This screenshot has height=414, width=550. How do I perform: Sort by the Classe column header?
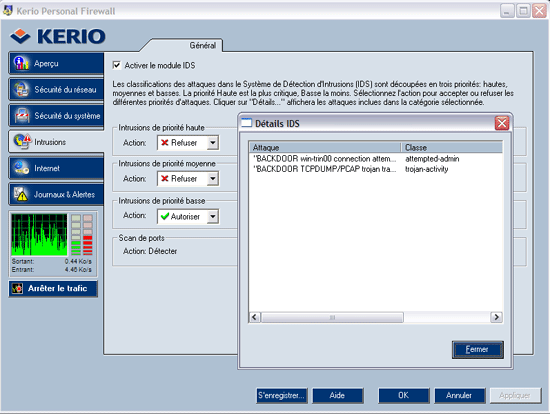click(x=452, y=147)
